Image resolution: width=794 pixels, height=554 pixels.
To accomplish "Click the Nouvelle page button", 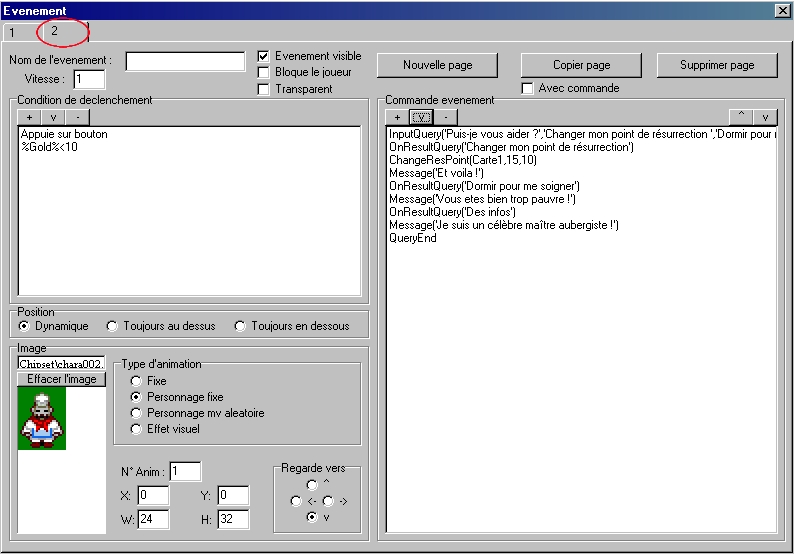I will point(437,65).
